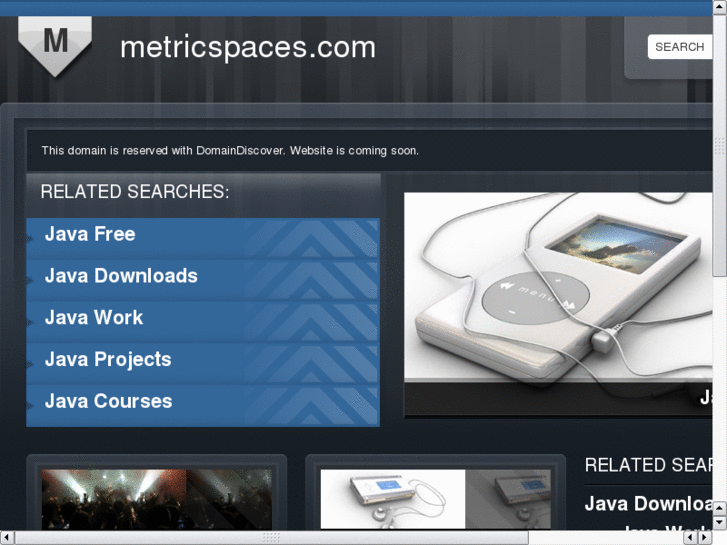Open the Java Courses related search

(x=203, y=405)
